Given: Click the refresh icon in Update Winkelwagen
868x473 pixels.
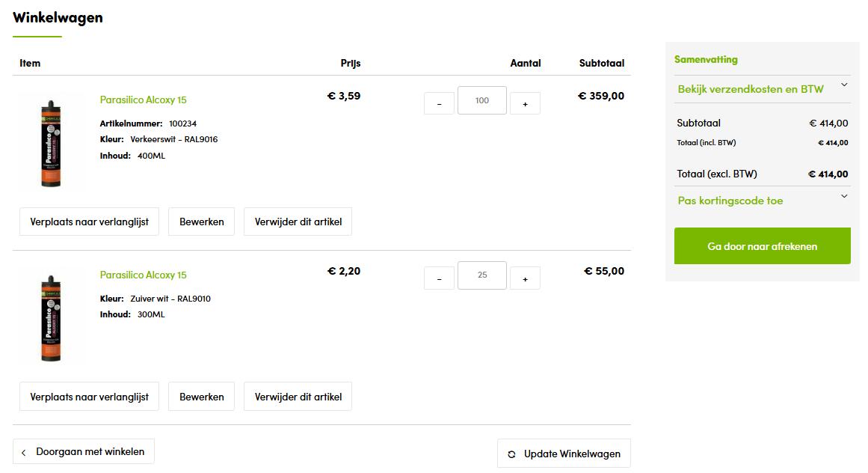Looking at the screenshot, I should tap(511, 454).
